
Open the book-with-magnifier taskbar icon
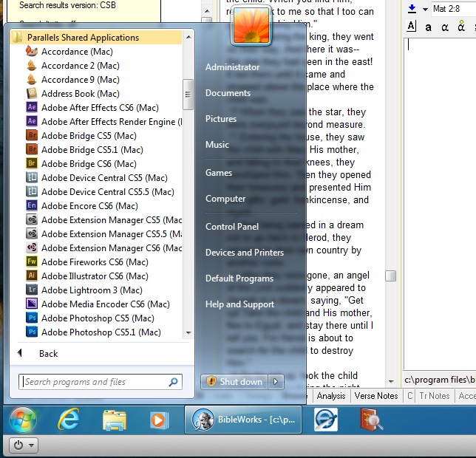tap(370, 420)
